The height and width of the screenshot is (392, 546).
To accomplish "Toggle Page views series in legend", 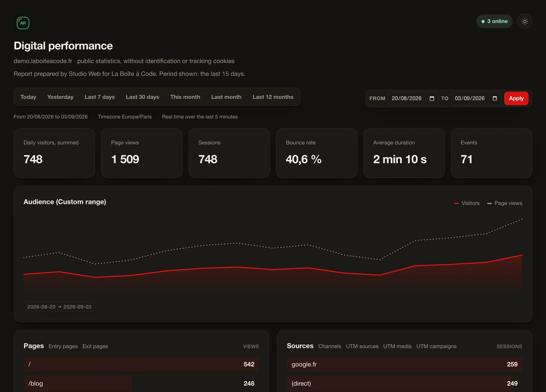I will 505,203.
